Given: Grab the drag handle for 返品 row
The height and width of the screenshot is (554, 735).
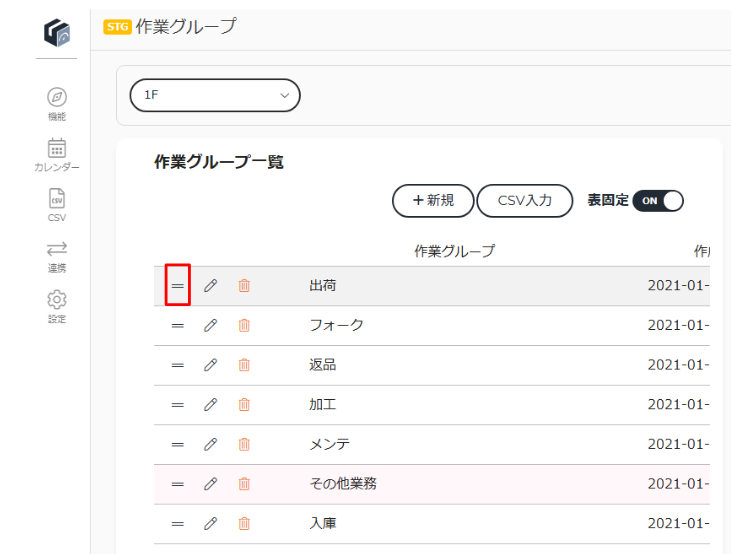Looking at the screenshot, I should point(178,365).
